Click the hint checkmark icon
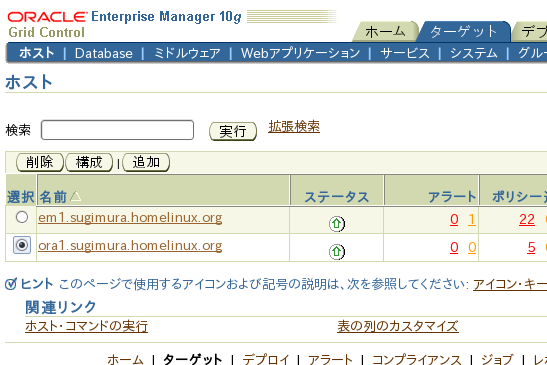The image size is (547, 365). (11, 284)
